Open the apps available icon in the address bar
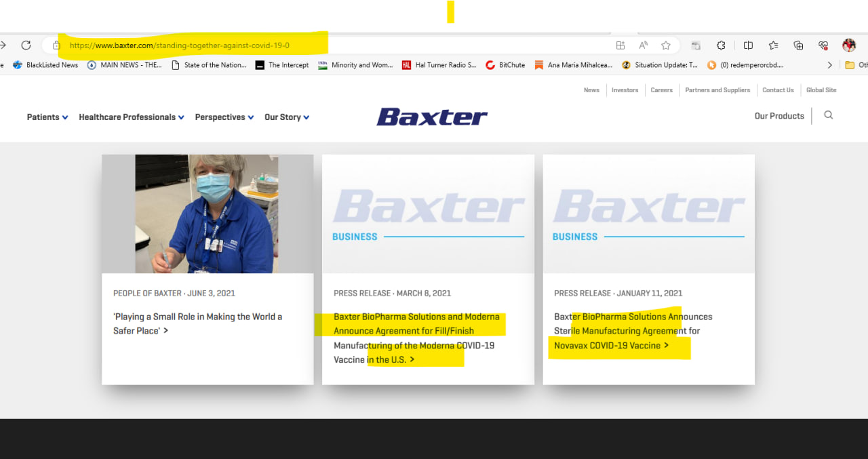The image size is (868, 459). coord(620,45)
